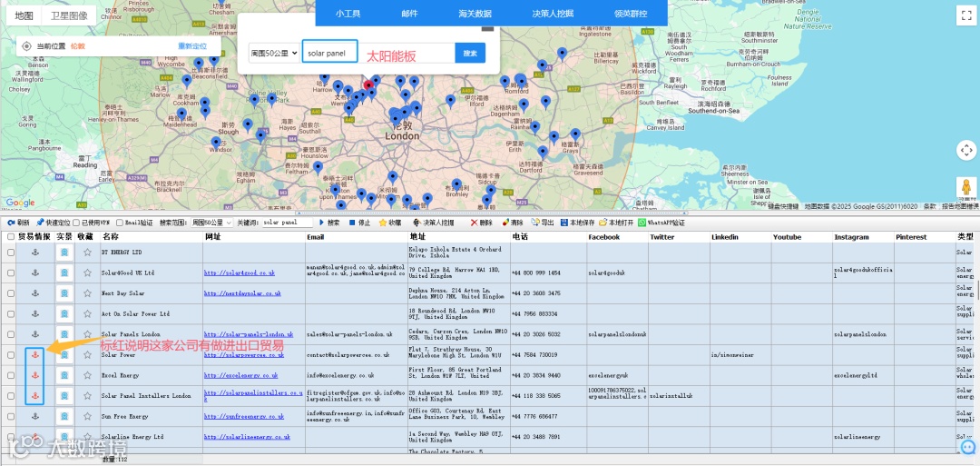This screenshot has height=466, width=980.
Task: Click the 重新定位 link
Action: (x=192, y=46)
